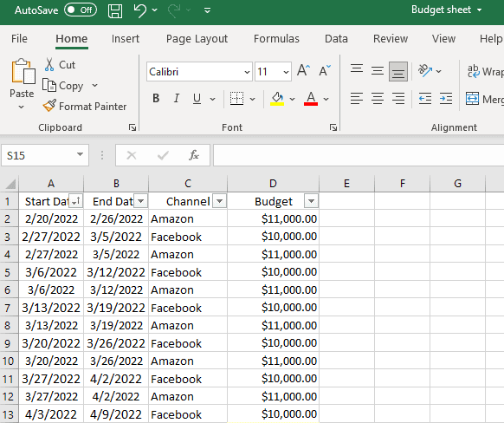Click the Wrap Text button
The height and width of the screenshot is (423, 504).
coord(485,71)
